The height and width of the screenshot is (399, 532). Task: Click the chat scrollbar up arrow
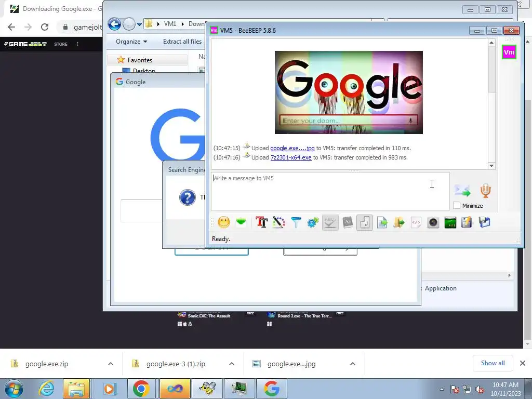(491, 43)
